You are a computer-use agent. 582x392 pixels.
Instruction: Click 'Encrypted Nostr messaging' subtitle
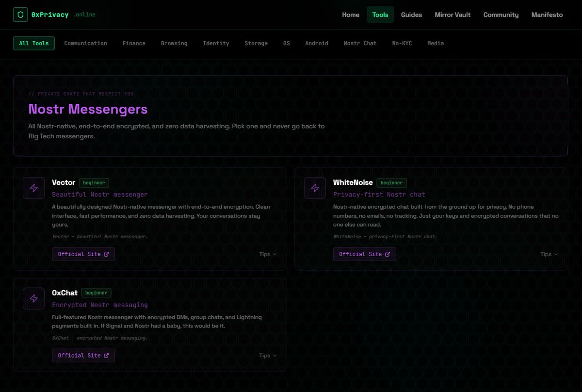[100, 305]
